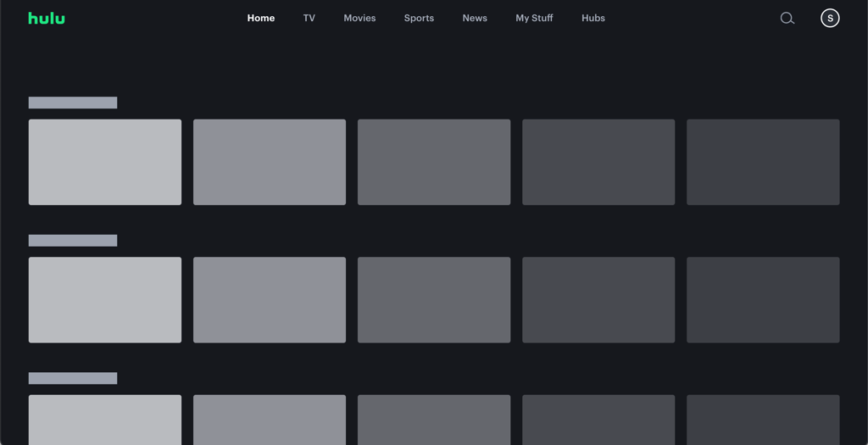Click the Hulu logo

click(47, 19)
